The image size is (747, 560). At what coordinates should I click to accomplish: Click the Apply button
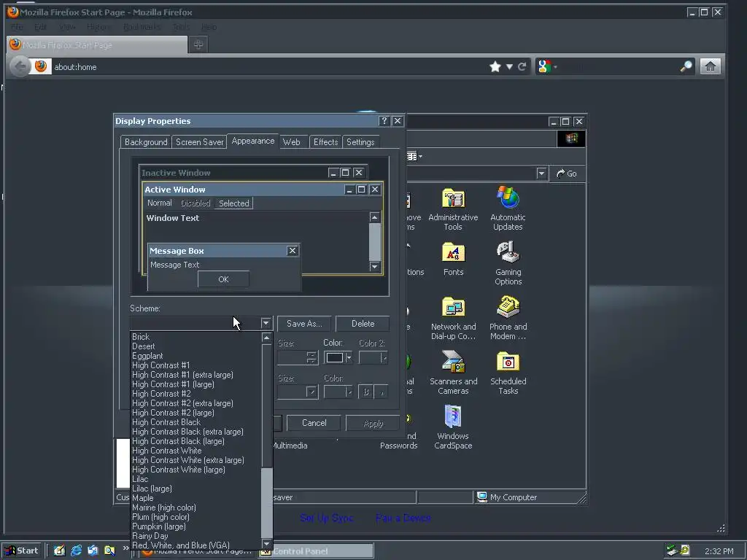(x=373, y=424)
